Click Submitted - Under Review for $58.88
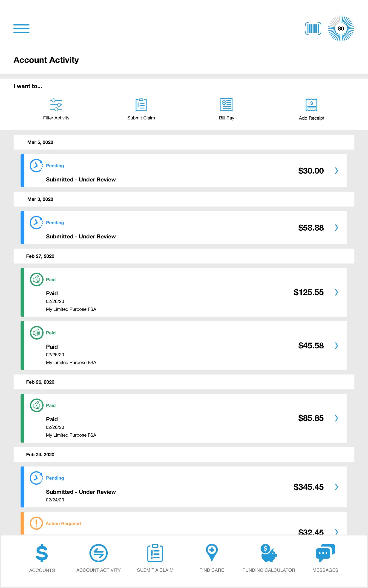 81,236
